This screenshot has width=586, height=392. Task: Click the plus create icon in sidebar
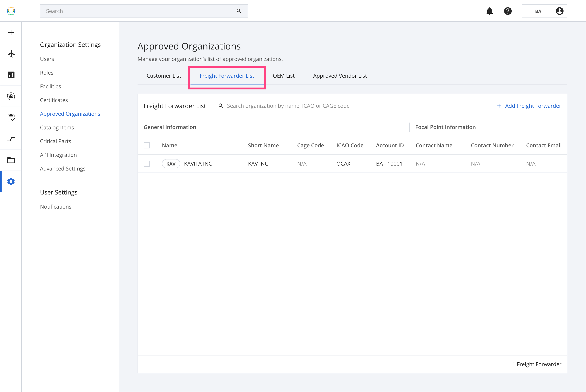[x=11, y=32]
